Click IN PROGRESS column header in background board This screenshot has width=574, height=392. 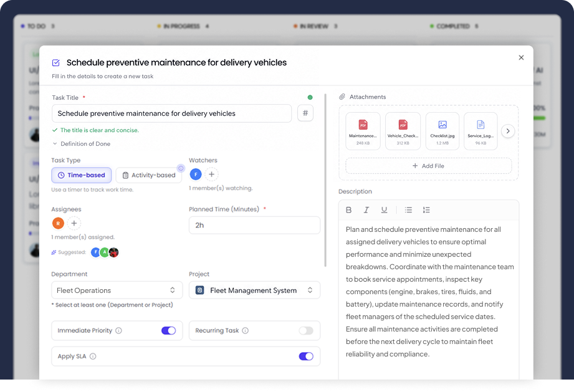pyautogui.click(x=183, y=26)
